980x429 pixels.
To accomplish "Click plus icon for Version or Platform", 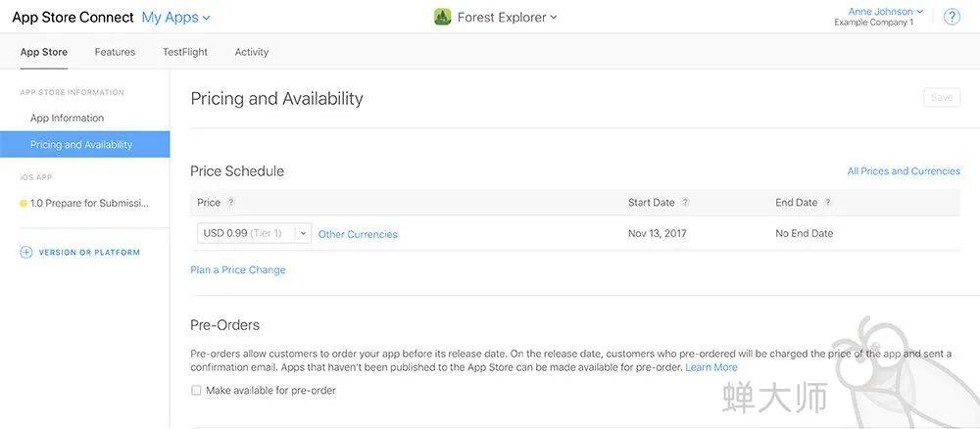I will (26, 253).
